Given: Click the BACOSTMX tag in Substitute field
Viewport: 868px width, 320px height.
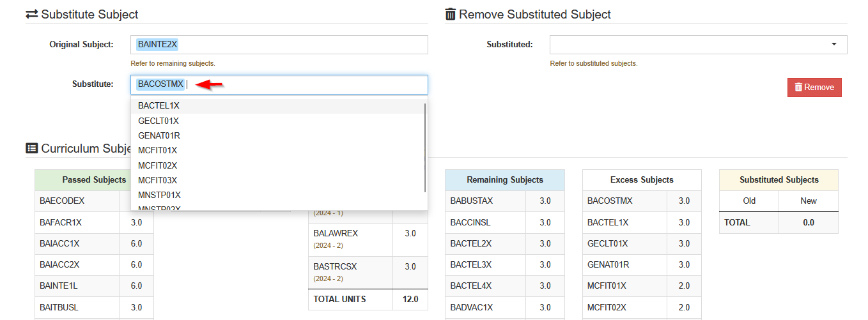Looking at the screenshot, I should coord(160,84).
